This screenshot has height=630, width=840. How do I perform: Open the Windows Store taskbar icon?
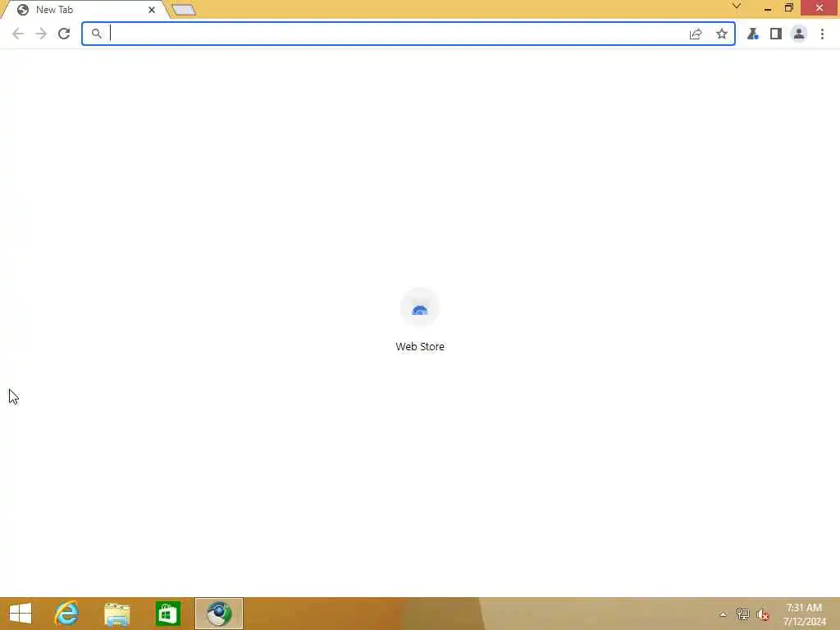point(167,614)
